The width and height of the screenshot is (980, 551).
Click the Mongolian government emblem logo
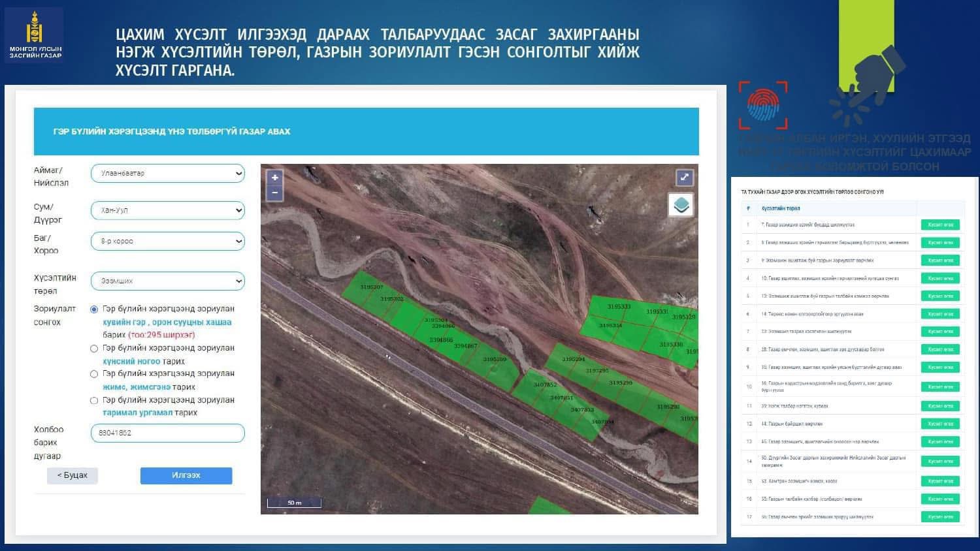[35, 35]
